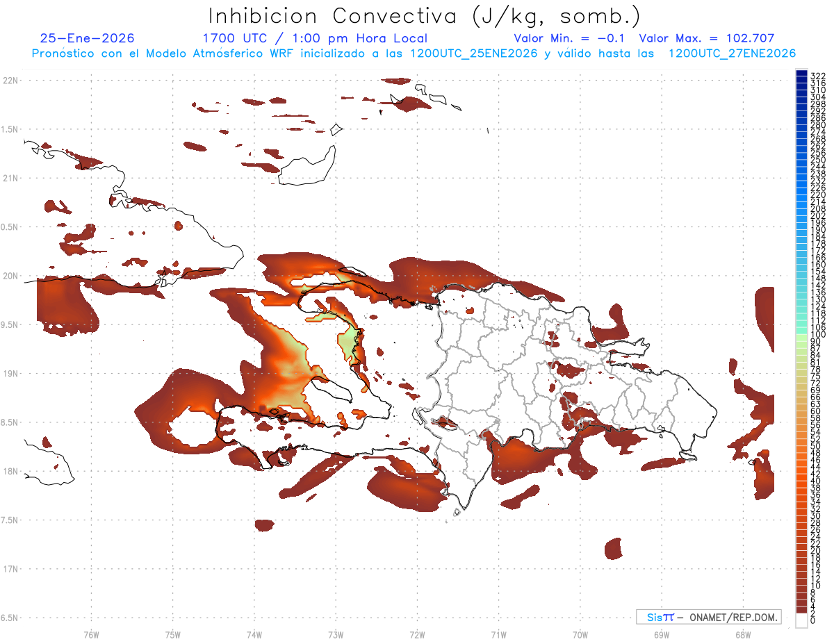Click the '70W' longitude label
This screenshot has height=644, width=834.
(x=580, y=634)
